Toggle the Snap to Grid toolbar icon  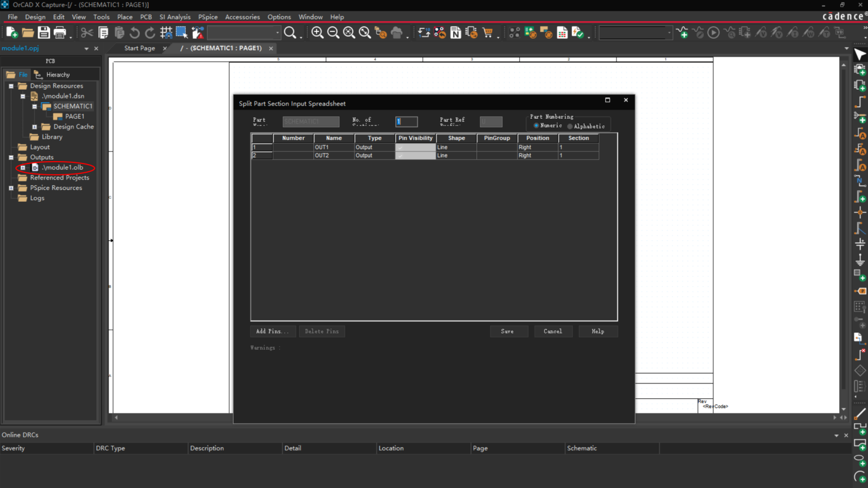[x=166, y=33]
